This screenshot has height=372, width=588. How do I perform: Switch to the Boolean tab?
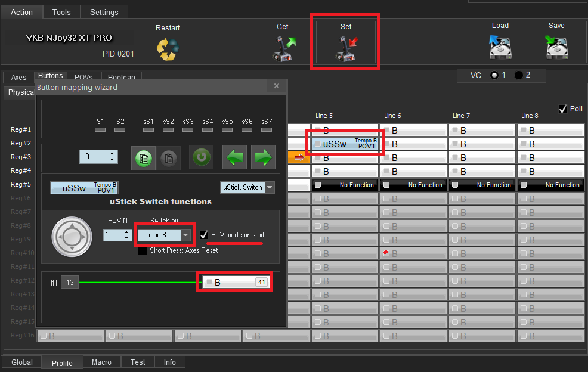point(122,77)
